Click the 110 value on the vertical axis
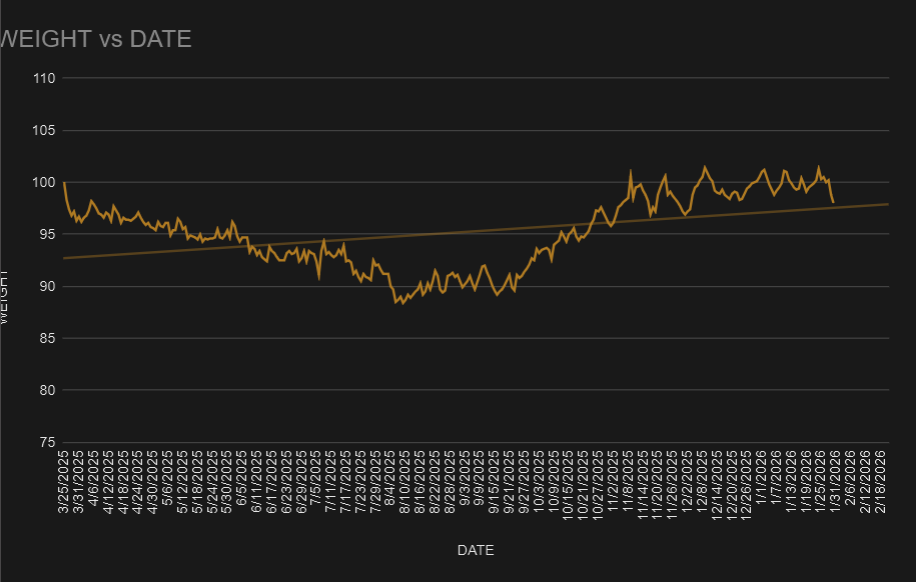 (44, 78)
